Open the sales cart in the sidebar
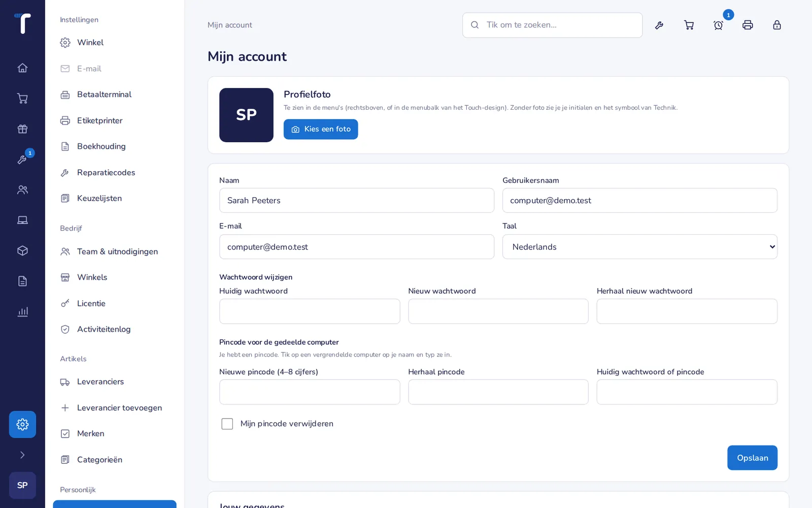Image resolution: width=812 pixels, height=508 pixels. pyautogui.click(x=22, y=98)
